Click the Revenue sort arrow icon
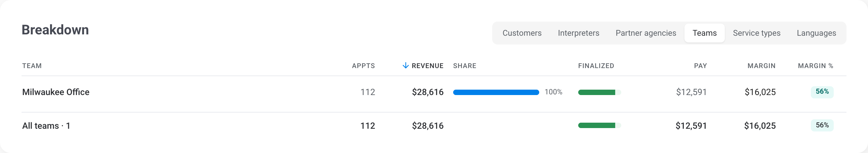868x153 pixels. tap(405, 65)
